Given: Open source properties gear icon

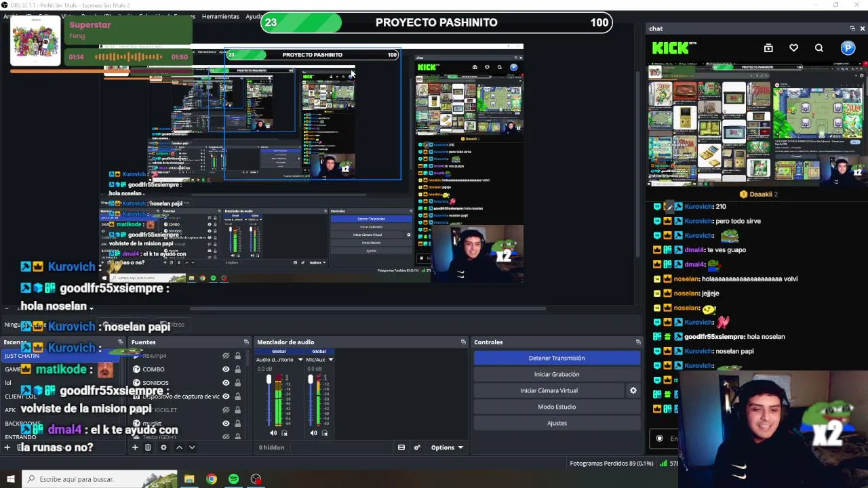Looking at the screenshot, I should [163, 447].
